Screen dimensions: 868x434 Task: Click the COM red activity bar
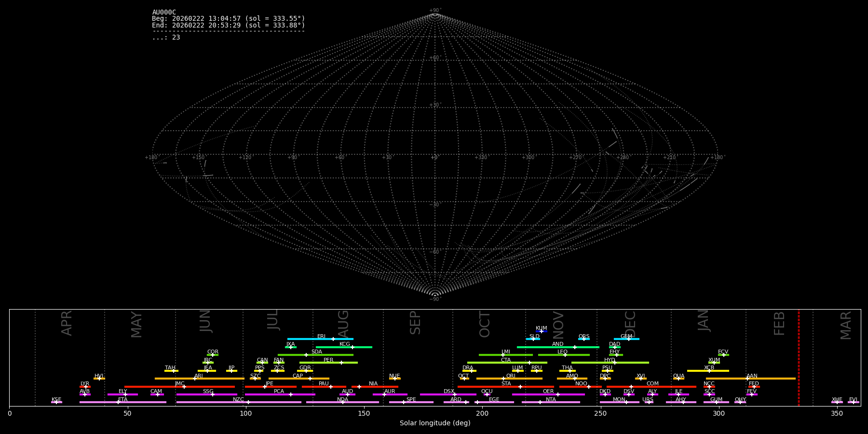(x=652, y=387)
